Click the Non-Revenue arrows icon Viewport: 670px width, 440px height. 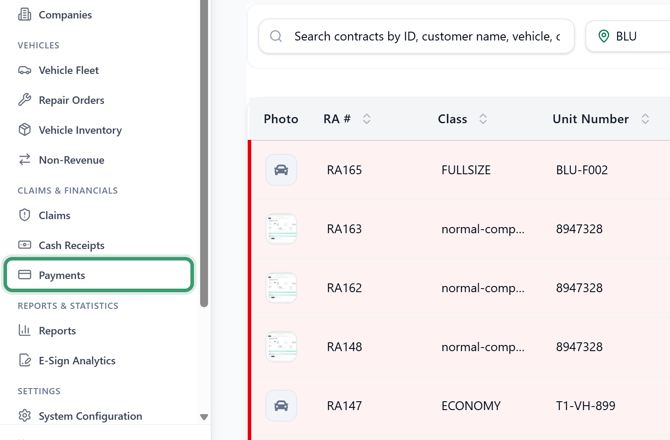pyautogui.click(x=24, y=160)
